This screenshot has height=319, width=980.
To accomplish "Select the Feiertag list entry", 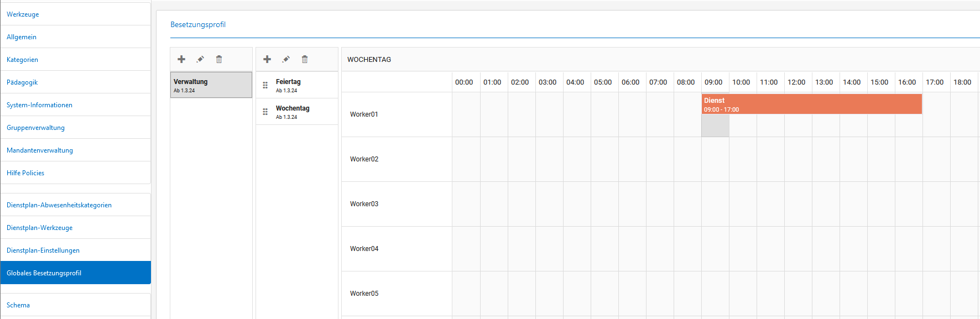I will [x=301, y=85].
